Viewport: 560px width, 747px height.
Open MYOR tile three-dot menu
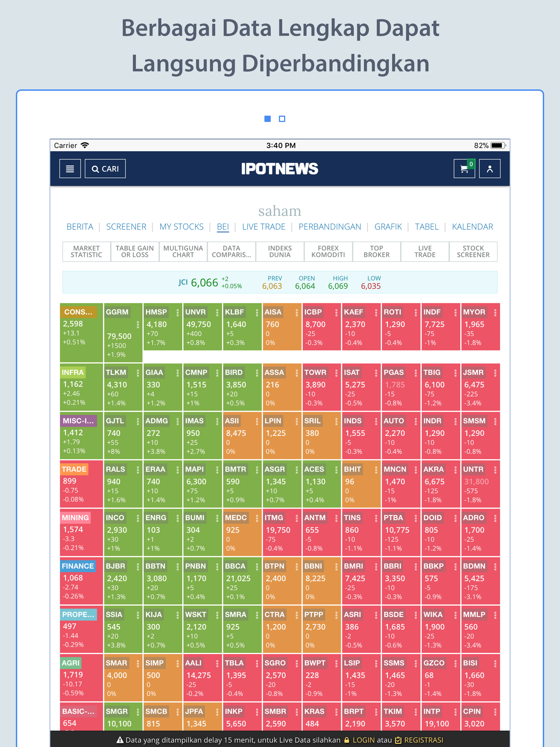click(x=495, y=313)
